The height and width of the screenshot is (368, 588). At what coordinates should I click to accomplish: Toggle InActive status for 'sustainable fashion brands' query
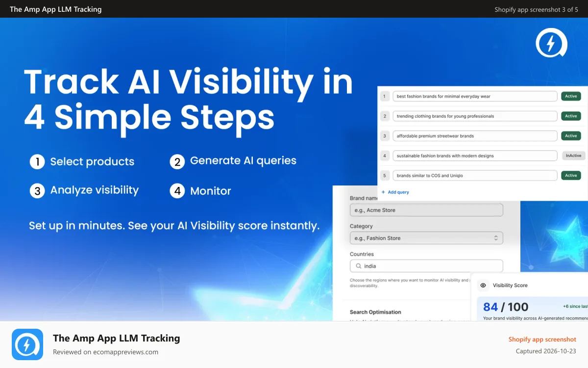573,156
